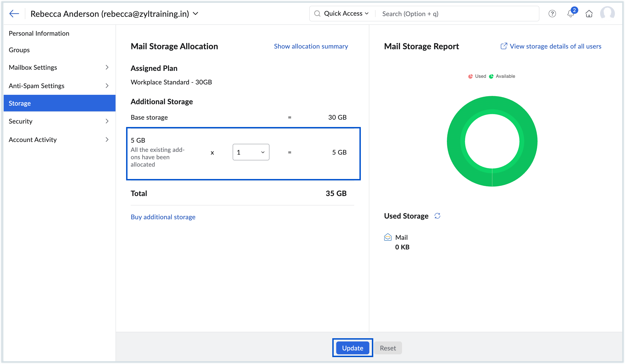Click Buy additional storage link

point(163,217)
